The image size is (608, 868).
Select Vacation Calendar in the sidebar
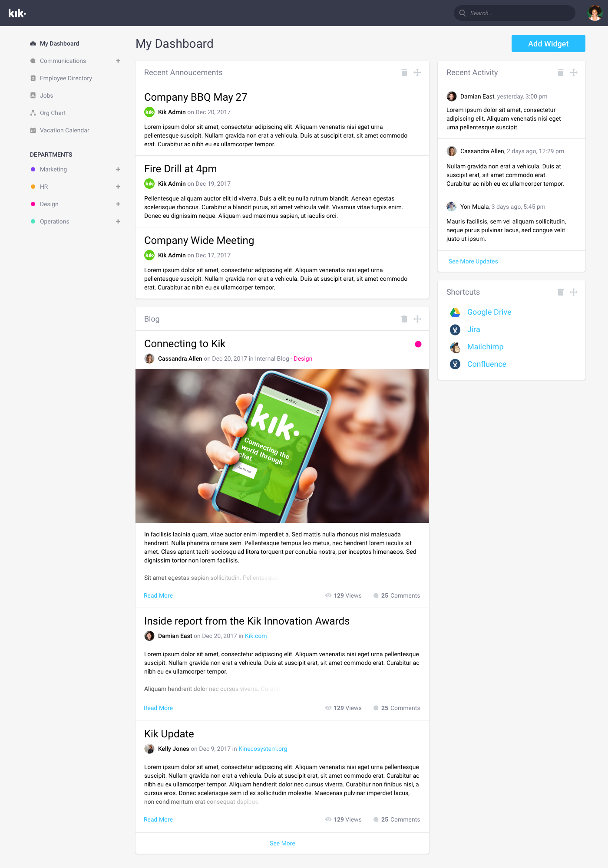(x=65, y=130)
